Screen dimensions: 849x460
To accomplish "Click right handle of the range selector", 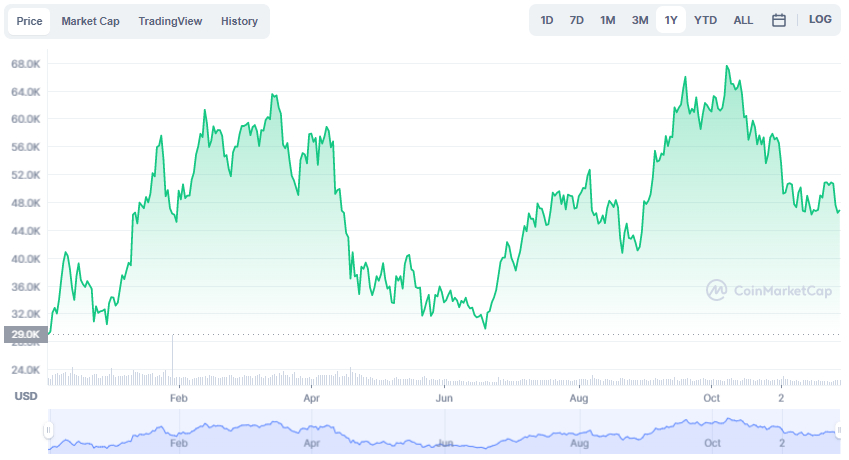I will click(838, 430).
